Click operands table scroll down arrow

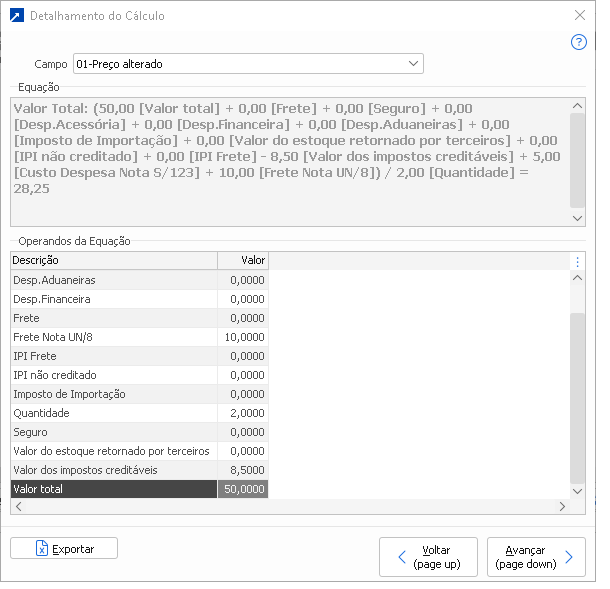point(577,491)
